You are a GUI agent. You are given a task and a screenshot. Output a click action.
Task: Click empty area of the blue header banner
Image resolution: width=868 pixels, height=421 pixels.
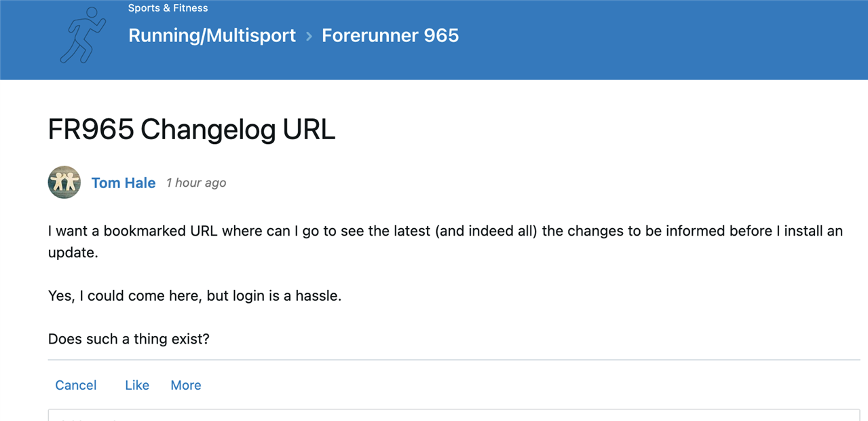(x=645, y=41)
